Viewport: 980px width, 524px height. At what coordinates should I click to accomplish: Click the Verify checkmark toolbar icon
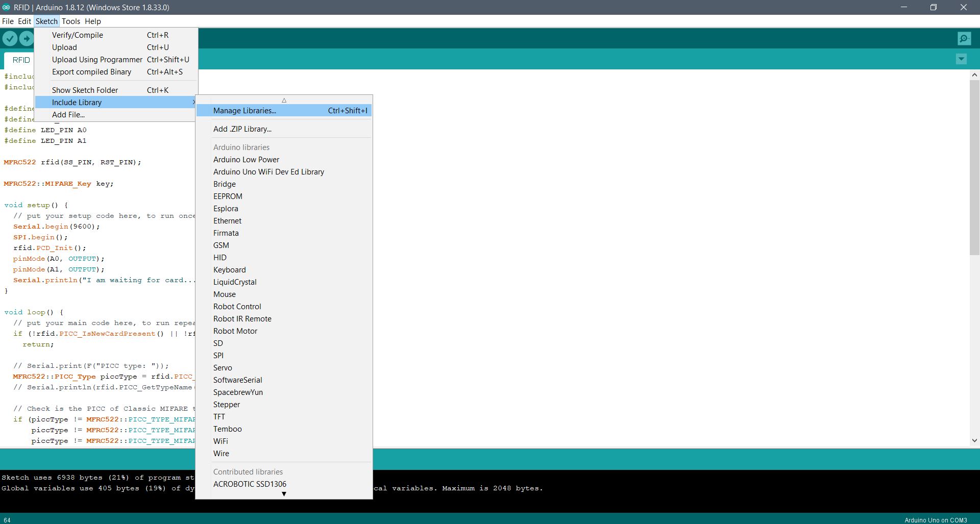click(10, 38)
